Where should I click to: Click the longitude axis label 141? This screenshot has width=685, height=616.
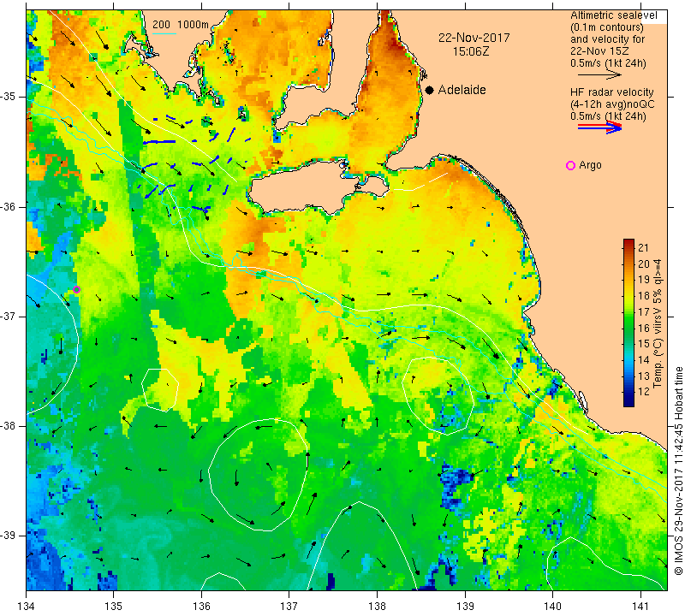640,606
